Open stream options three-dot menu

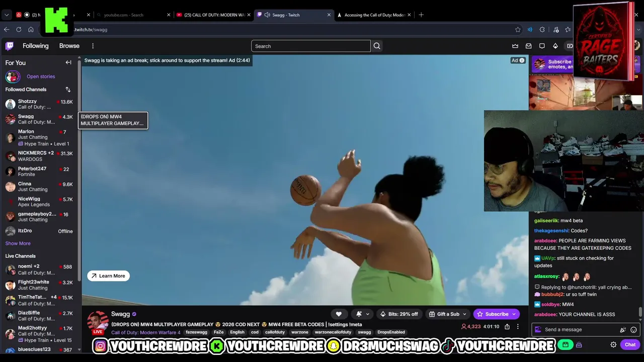[x=518, y=327]
